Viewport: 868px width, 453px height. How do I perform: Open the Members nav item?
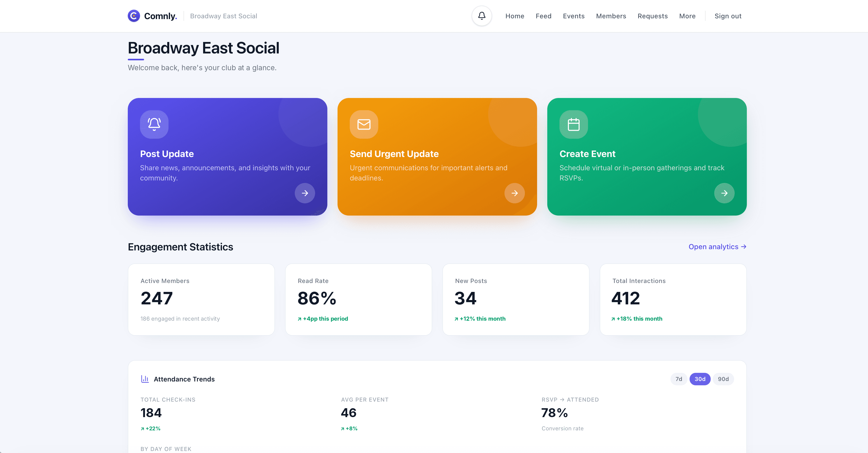pos(611,16)
